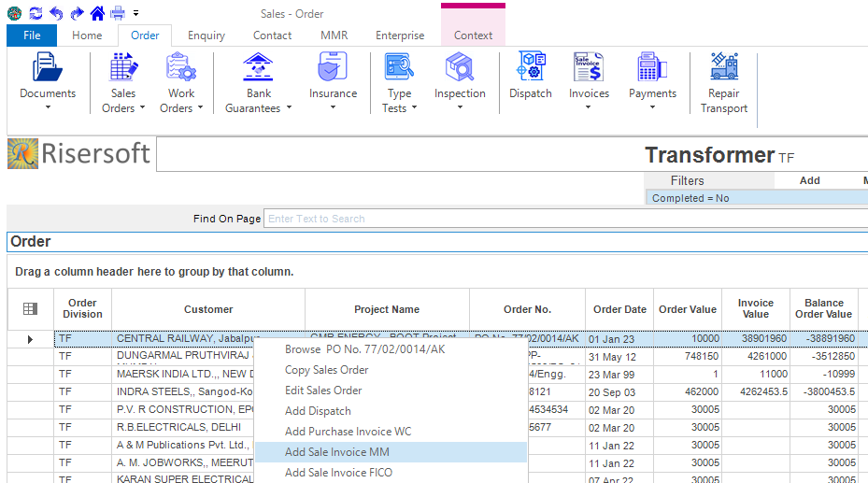868x483 pixels.
Task: Click the Sales Orders icon
Action: pos(123,68)
